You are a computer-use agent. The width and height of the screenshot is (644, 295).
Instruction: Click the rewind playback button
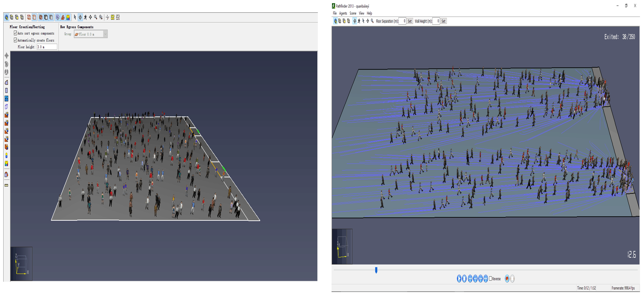coord(475,278)
